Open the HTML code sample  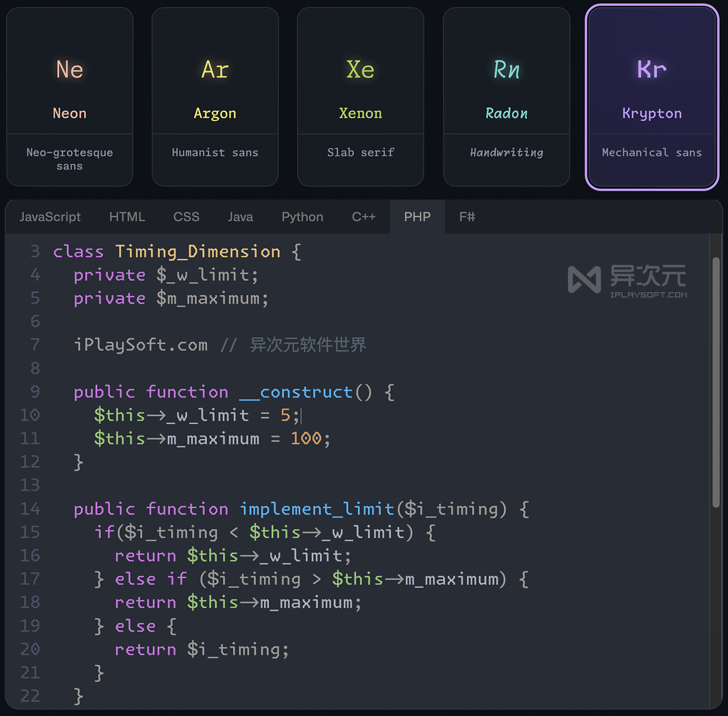(127, 217)
